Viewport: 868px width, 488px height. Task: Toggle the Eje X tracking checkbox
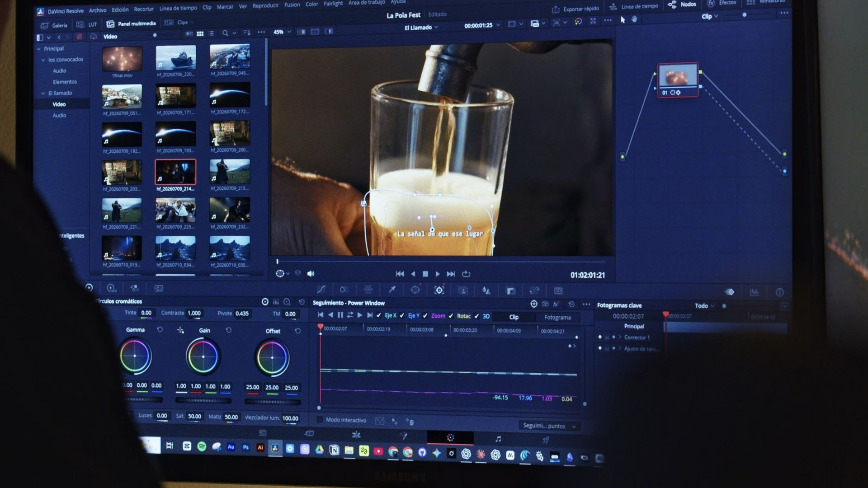[x=379, y=315]
